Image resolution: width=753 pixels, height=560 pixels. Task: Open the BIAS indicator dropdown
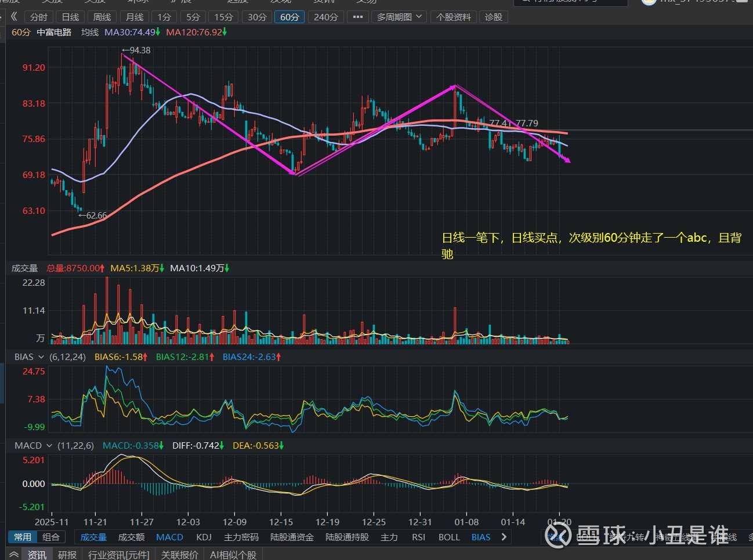click(30, 357)
